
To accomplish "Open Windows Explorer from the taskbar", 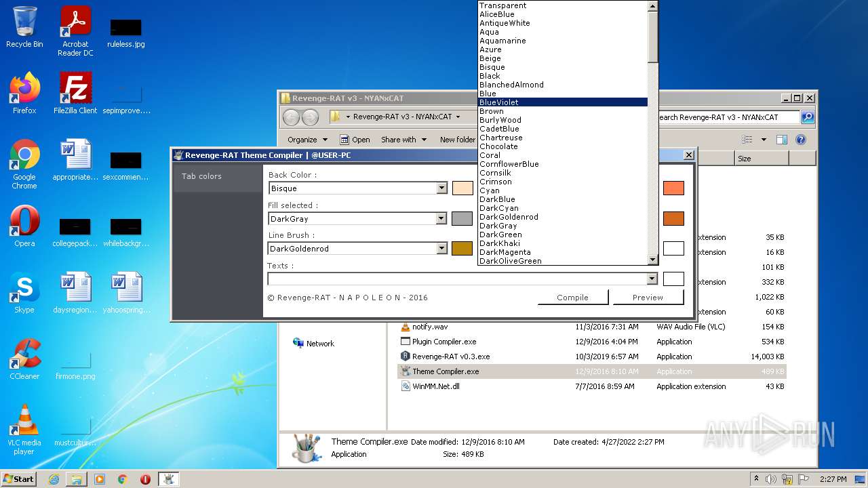I will click(77, 479).
